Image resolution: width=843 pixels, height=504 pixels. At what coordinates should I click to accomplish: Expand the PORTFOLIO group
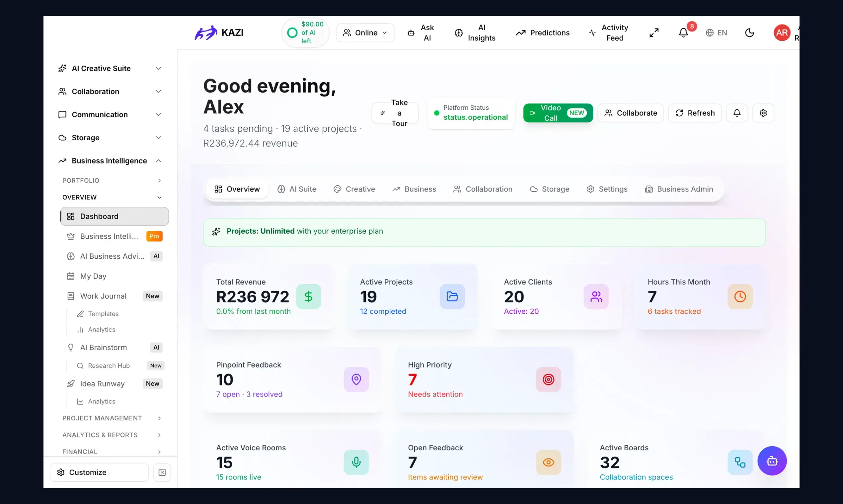tap(112, 180)
